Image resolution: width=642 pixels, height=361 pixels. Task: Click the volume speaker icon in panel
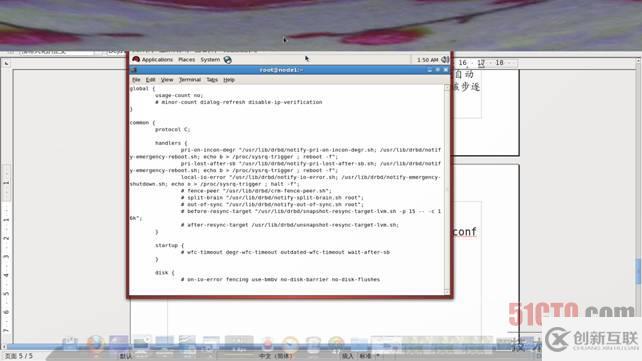coord(445,60)
